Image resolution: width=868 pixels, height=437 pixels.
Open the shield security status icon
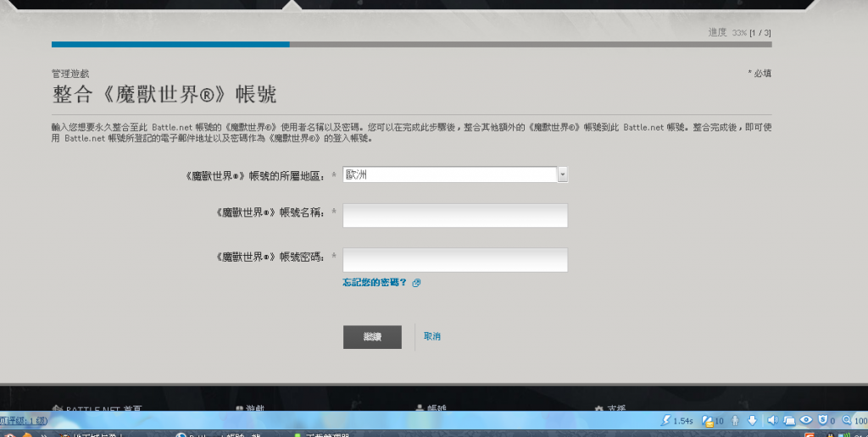point(822,420)
